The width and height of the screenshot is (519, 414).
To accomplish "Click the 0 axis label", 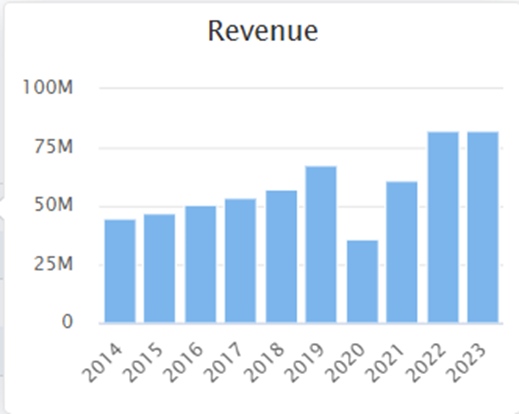I will tap(67, 322).
